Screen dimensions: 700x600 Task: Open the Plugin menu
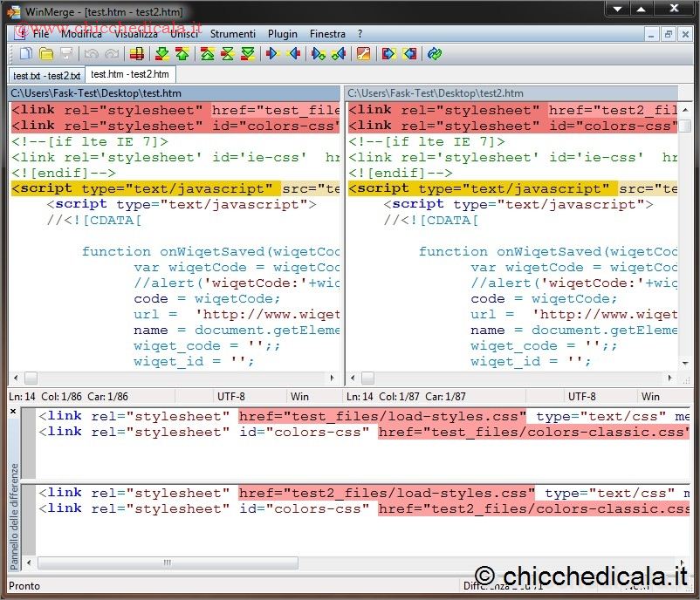[283, 34]
